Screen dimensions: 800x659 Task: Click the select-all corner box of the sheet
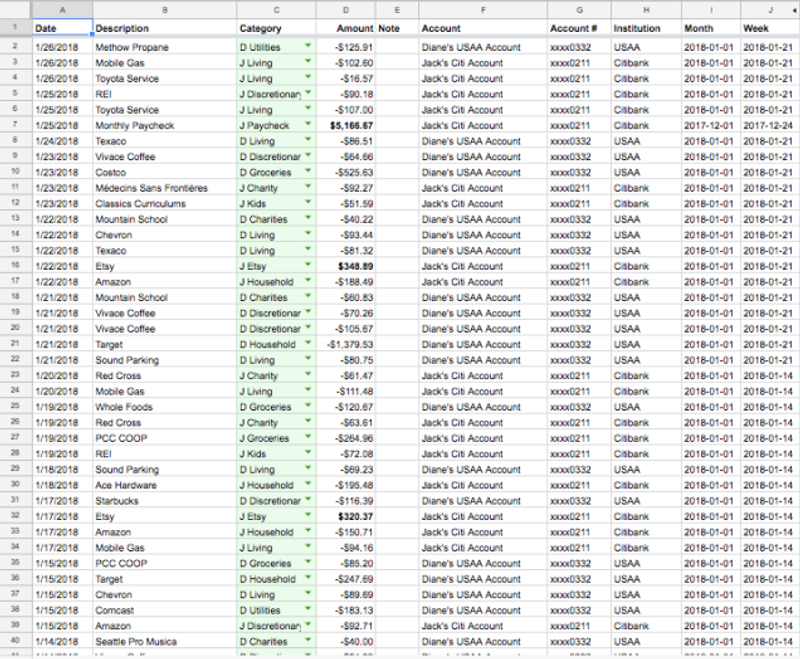point(14,9)
